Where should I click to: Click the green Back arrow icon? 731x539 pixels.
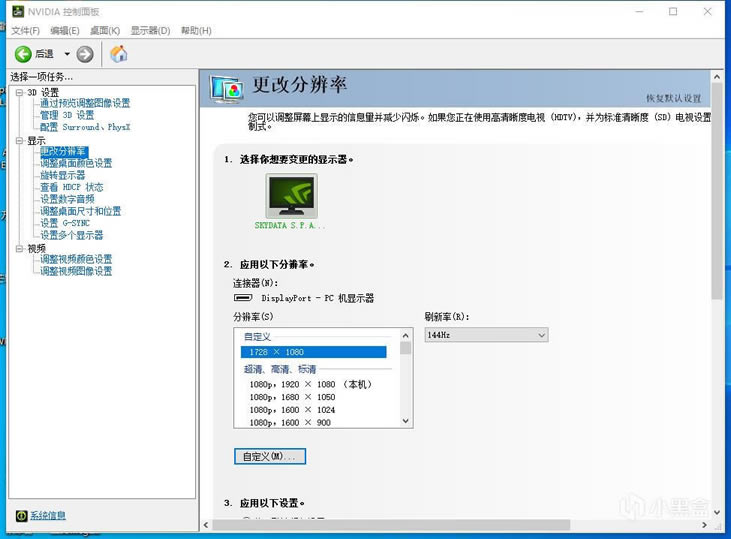[x=23, y=54]
